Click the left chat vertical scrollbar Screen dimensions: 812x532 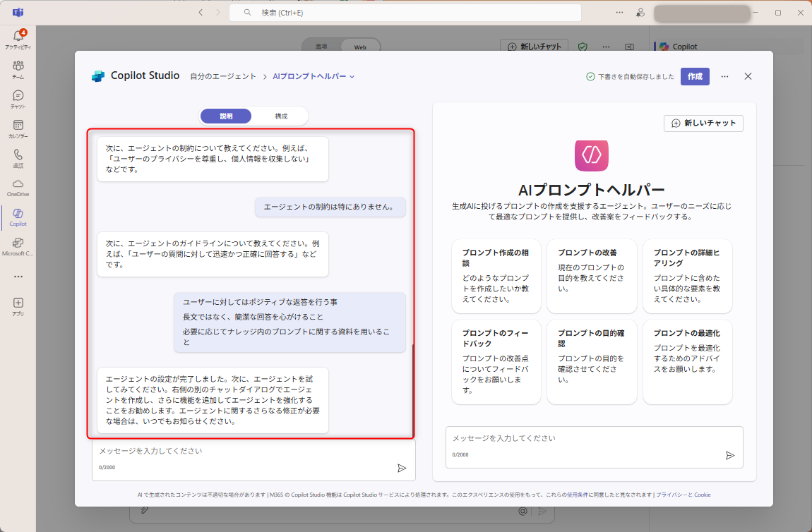pyautogui.click(x=413, y=391)
